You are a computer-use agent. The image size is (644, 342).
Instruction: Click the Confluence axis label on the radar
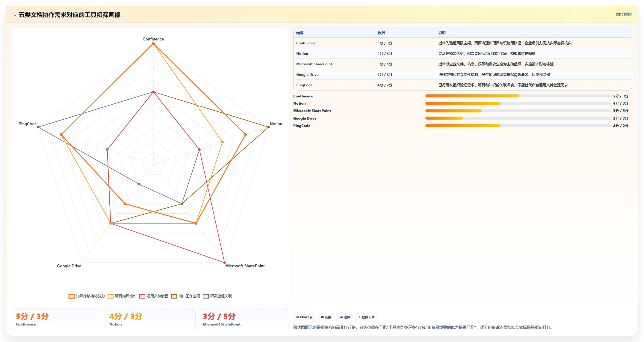point(153,39)
